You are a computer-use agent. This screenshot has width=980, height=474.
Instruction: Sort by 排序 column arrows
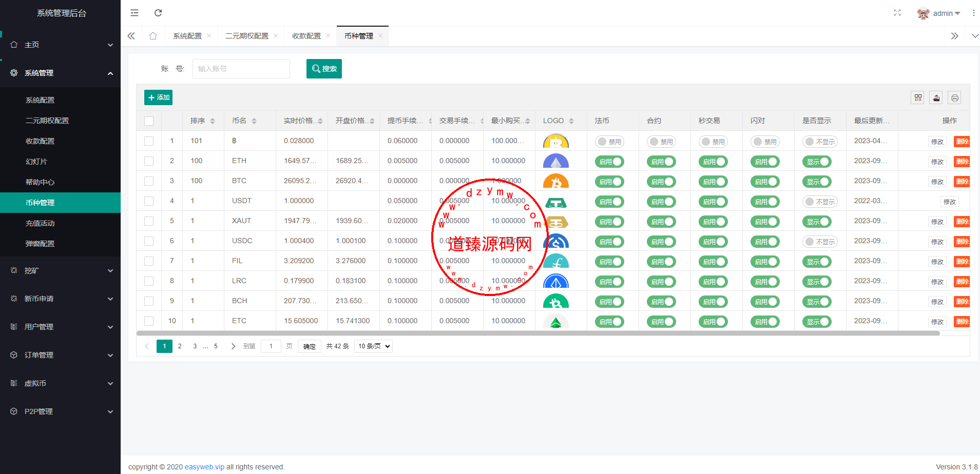213,121
